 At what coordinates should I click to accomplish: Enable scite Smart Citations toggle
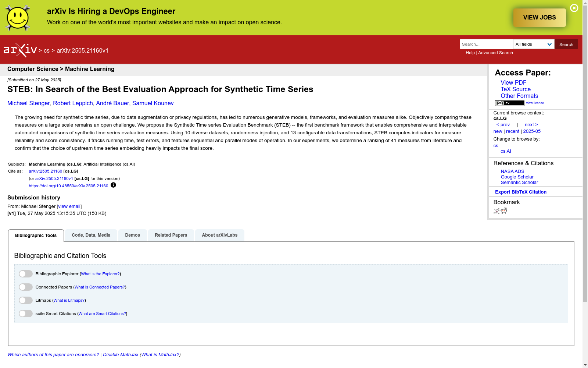pos(26,314)
